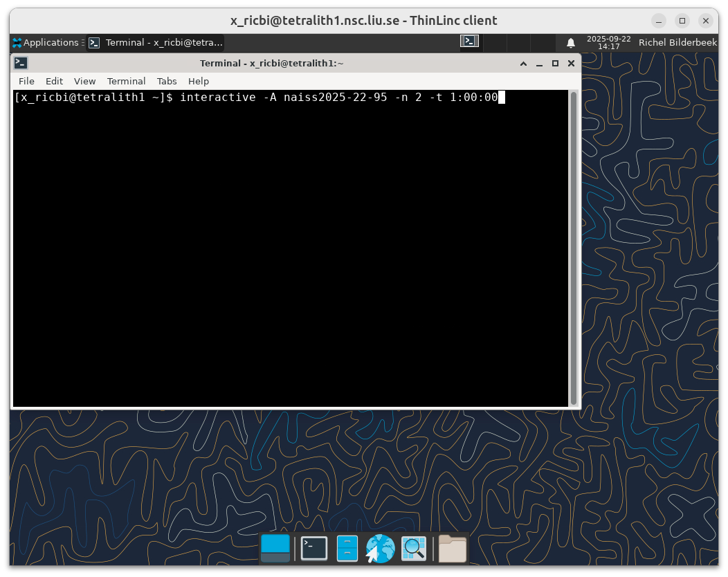
Task: Open the web browser globe icon
Action: (x=380, y=548)
